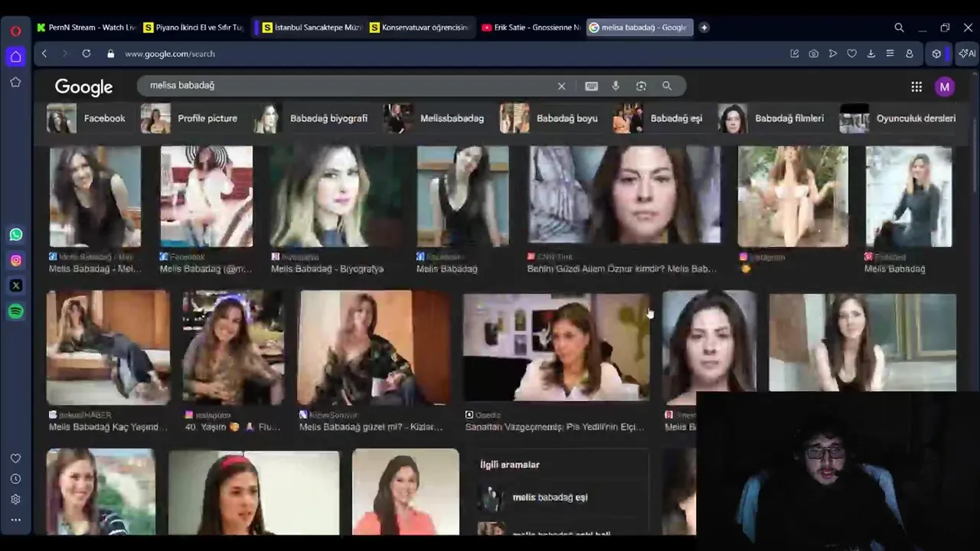Image resolution: width=980 pixels, height=551 pixels.
Task: Open the Pis Yedili scene thumbnail image
Action: pyautogui.click(x=557, y=347)
